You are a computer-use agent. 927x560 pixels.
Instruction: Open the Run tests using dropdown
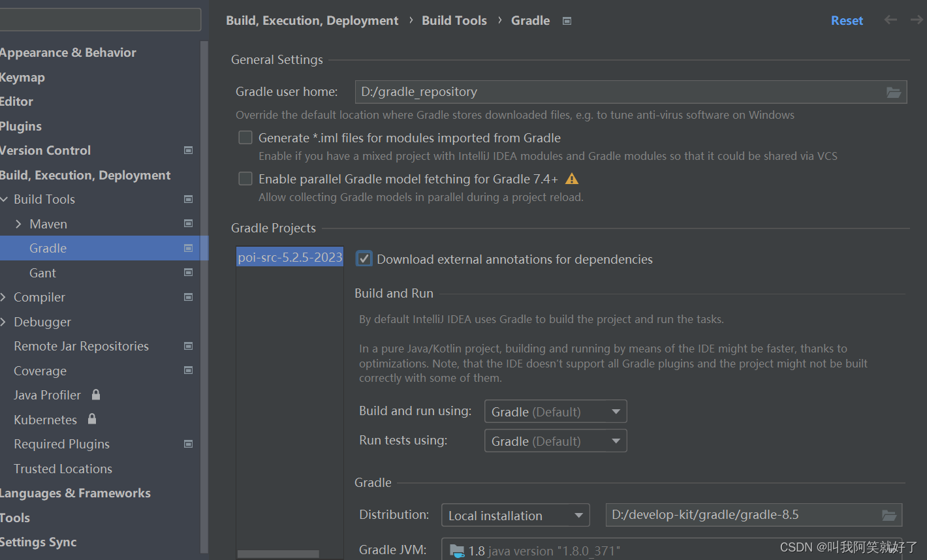[556, 441]
